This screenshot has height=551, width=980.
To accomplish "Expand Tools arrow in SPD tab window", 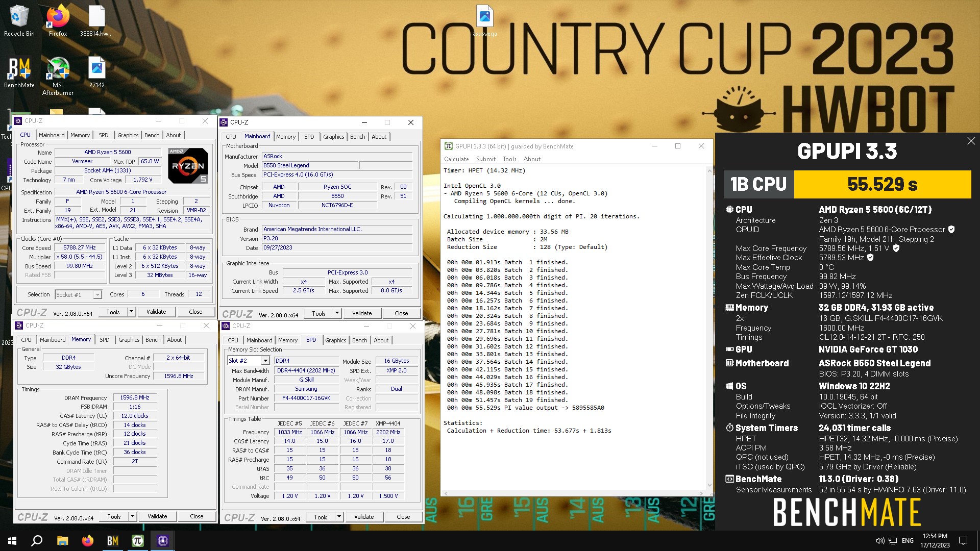I will [339, 517].
